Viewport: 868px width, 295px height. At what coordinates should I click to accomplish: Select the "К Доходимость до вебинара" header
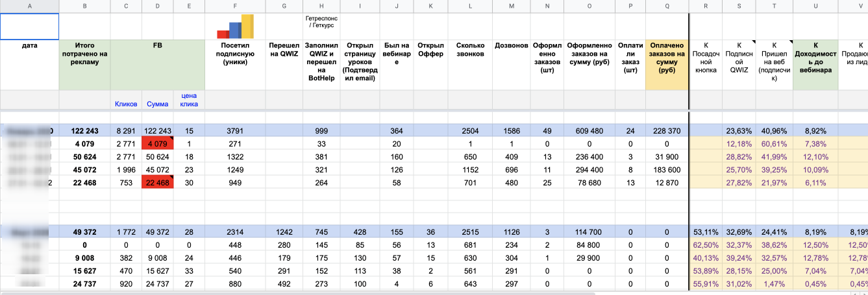pos(815,58)
